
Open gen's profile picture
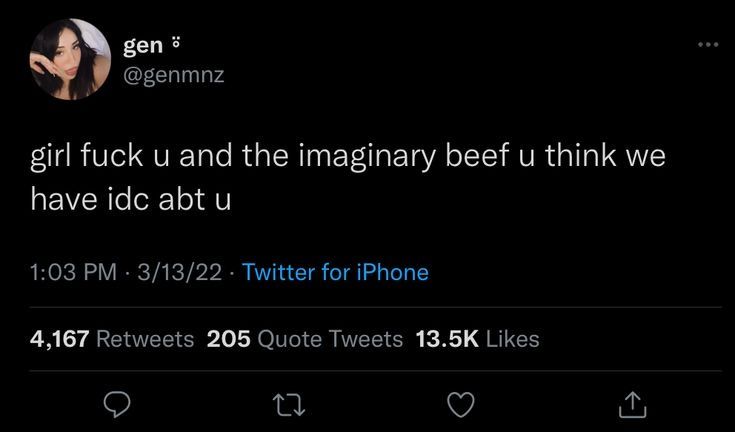tap(70, 59)
